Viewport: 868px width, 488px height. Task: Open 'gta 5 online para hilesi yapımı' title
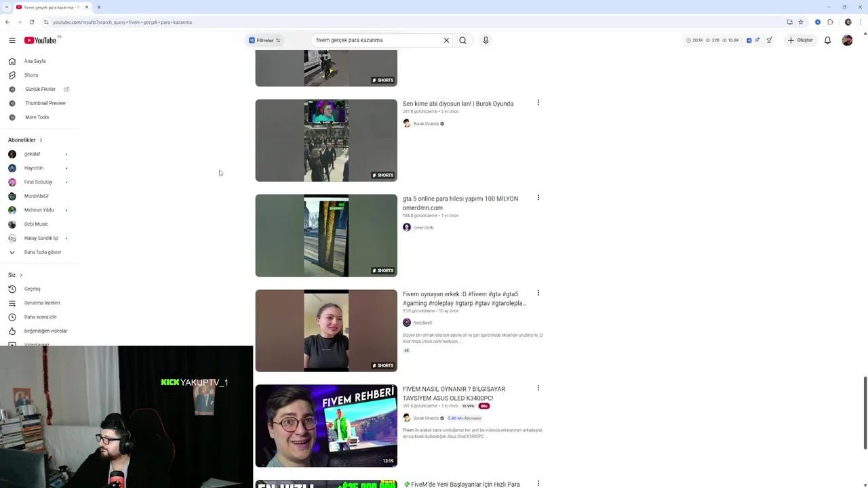[460, 203]
